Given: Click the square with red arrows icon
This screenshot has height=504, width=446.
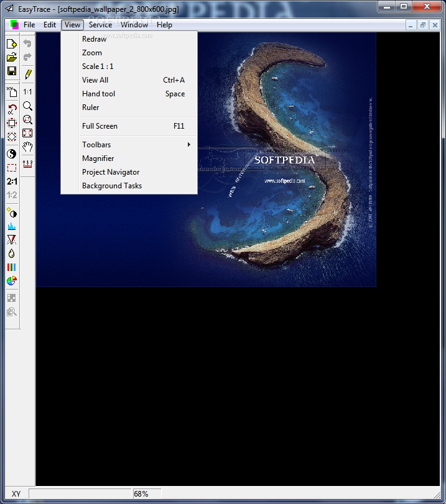Looking at the screenshot, I should (x=12, y=123).
